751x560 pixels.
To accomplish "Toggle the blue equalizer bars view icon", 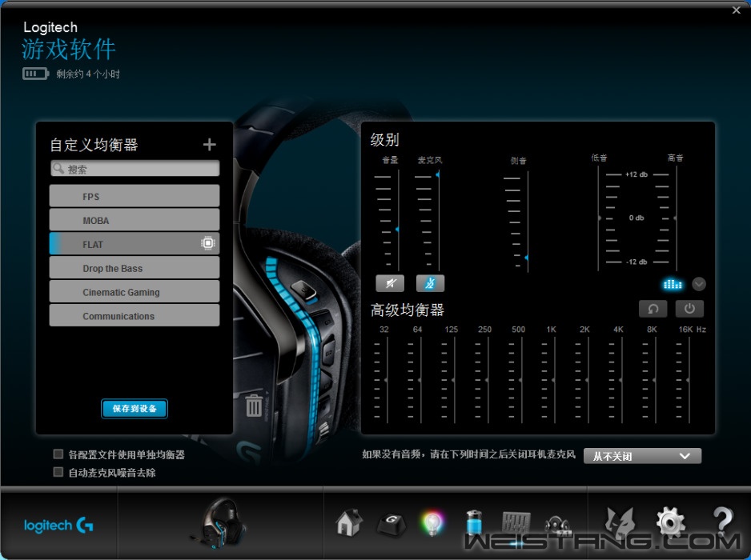I will (672, 284).
